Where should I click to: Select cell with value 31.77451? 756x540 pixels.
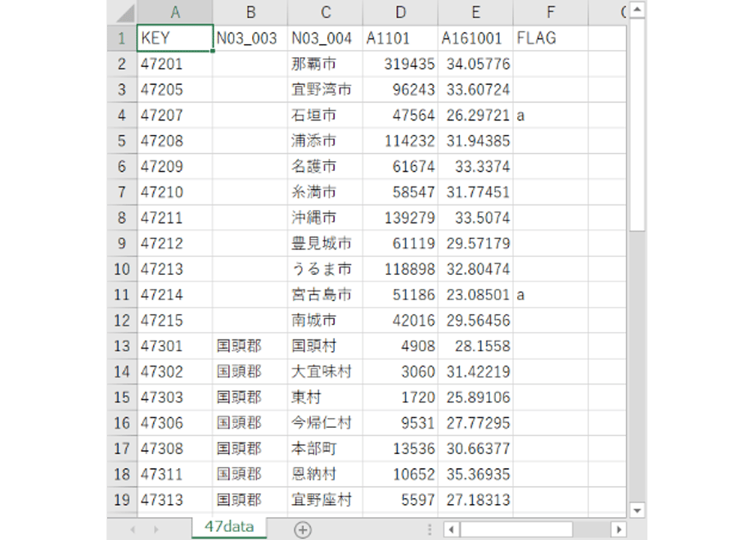[x=476, y=192]
